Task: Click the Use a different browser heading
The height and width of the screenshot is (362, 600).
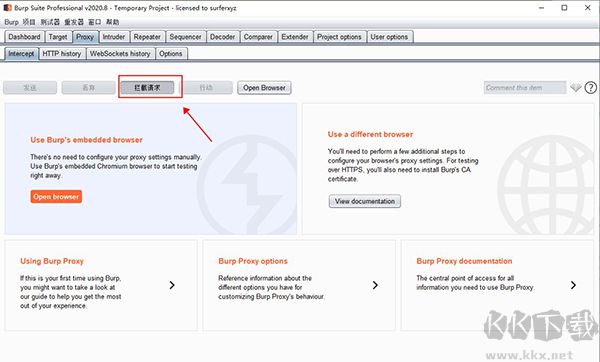Action: [x=370, y=134]
